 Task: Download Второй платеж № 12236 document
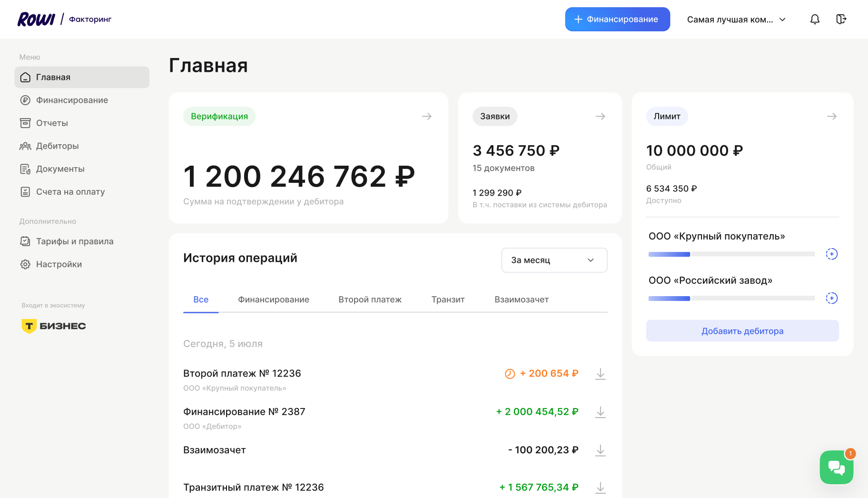tap(601, 374)
